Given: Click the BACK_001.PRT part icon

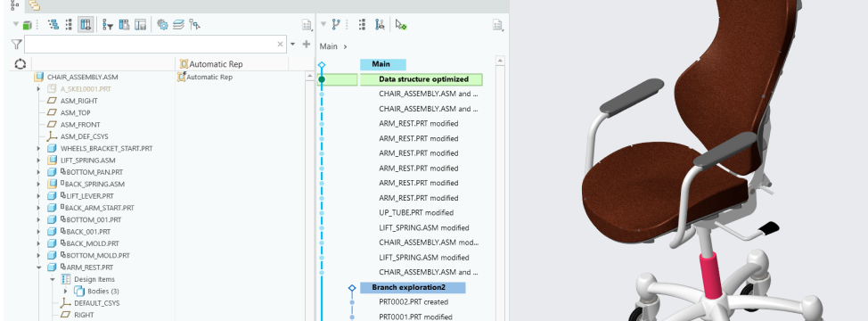Looking at the screenshot, I should [x=52, y=231].
